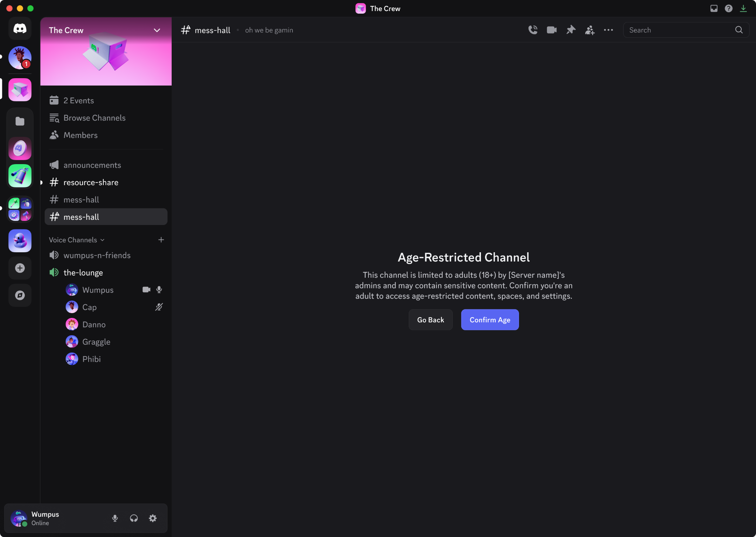Open the announcements channel
The image size is (756, 537).
pos(106,165)
